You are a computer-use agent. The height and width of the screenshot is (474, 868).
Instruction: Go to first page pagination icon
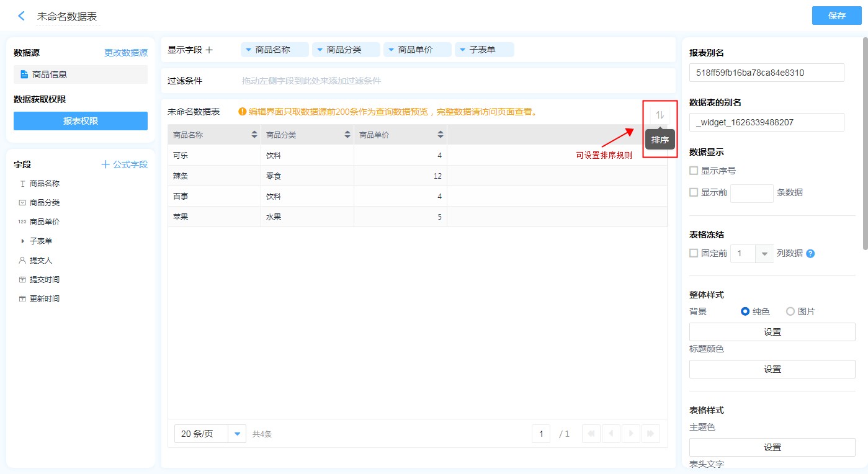tap(591, 434)
